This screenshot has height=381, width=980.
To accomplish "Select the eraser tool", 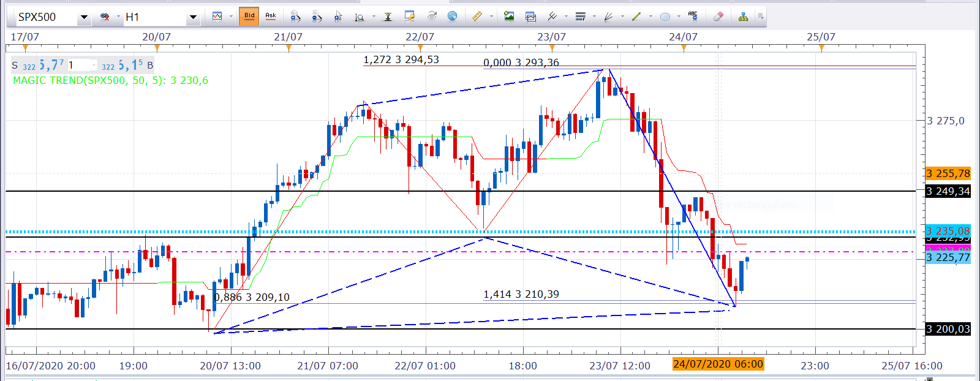I will click(x=719, y=17).
